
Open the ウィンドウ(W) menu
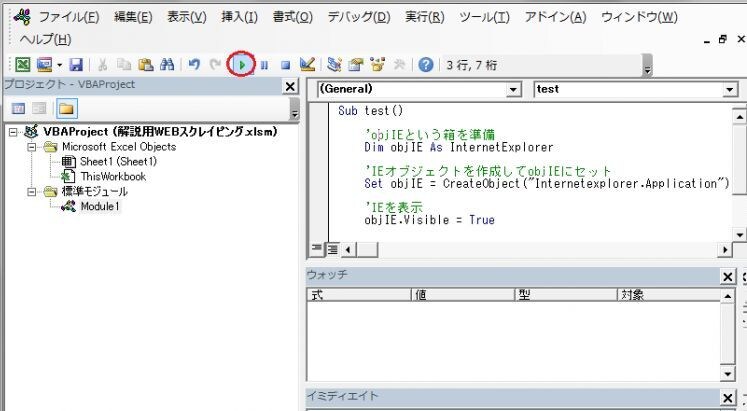point(639,17)
